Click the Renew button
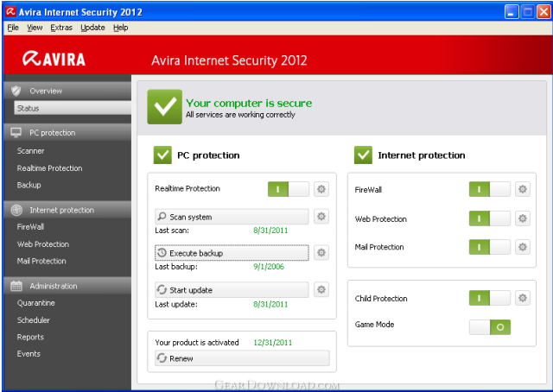Viewport: 553px width, 392px height. pyautogui.click(x=242, y=358)
